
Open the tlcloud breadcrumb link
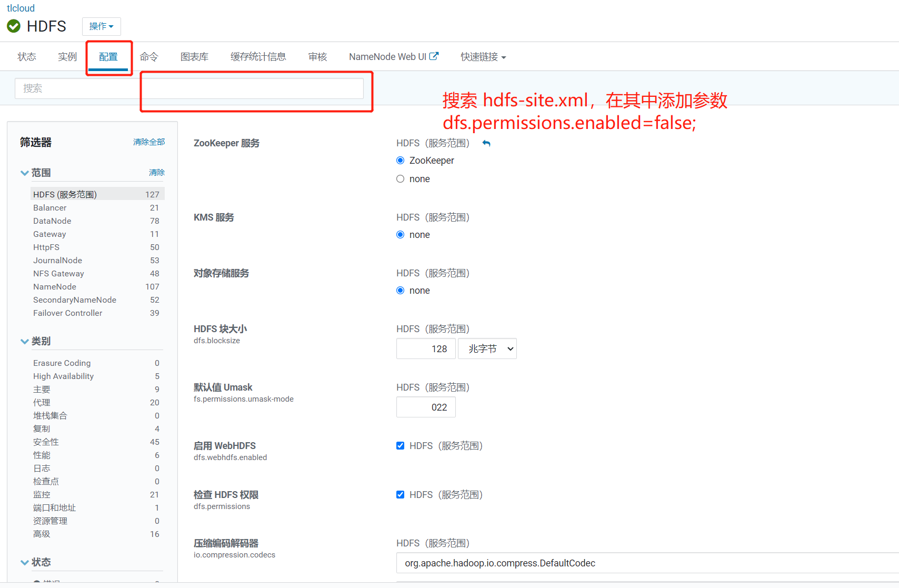[20, 8]
